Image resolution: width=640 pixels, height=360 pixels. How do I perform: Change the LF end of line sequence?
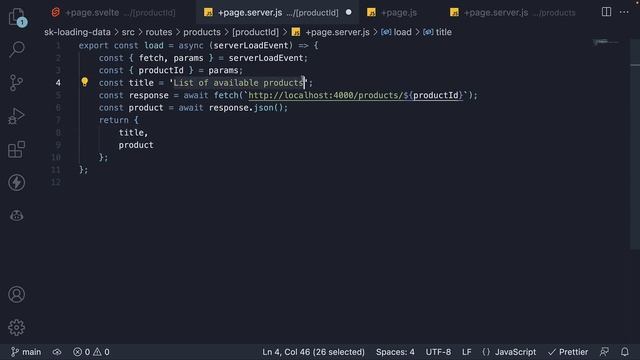click(467, 352)
